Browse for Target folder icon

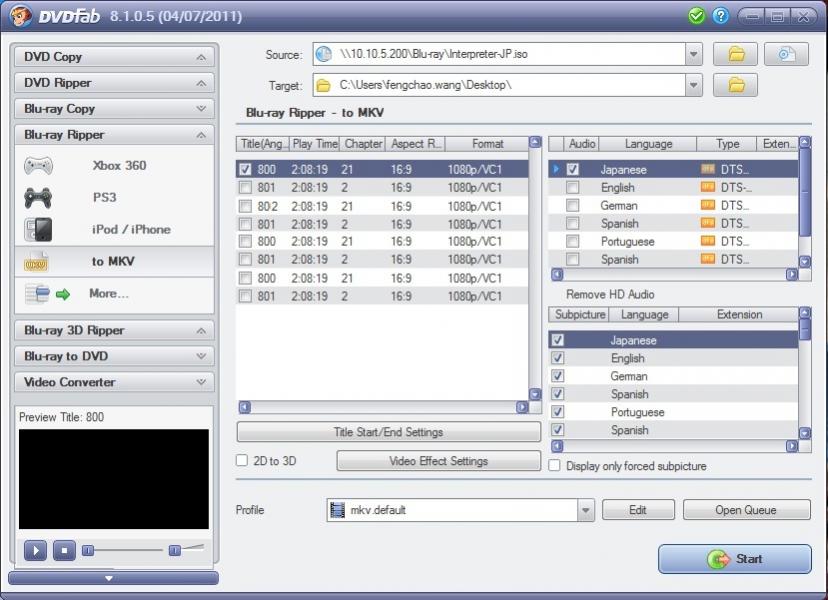tap(735, 86)
